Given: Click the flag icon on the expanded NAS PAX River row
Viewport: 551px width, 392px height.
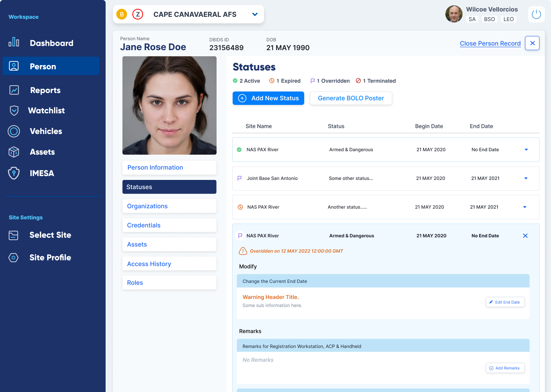Looking at the screenshot, I should [x=240, y=236].
